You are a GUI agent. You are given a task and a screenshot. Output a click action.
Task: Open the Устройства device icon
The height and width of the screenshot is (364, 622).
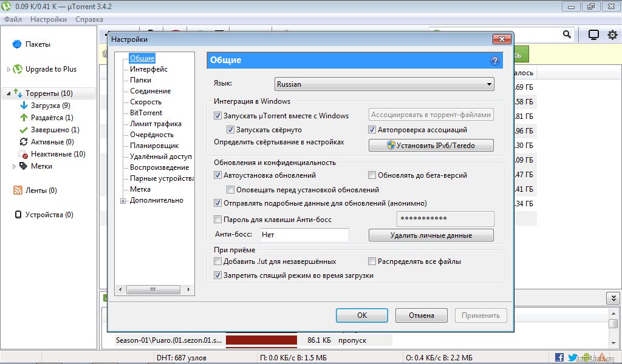tap(18, 215)
